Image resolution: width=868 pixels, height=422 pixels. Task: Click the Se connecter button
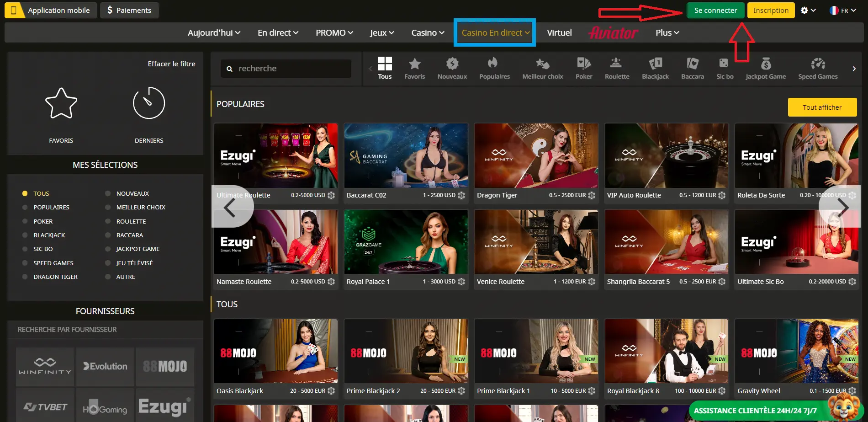pos(715,11)
